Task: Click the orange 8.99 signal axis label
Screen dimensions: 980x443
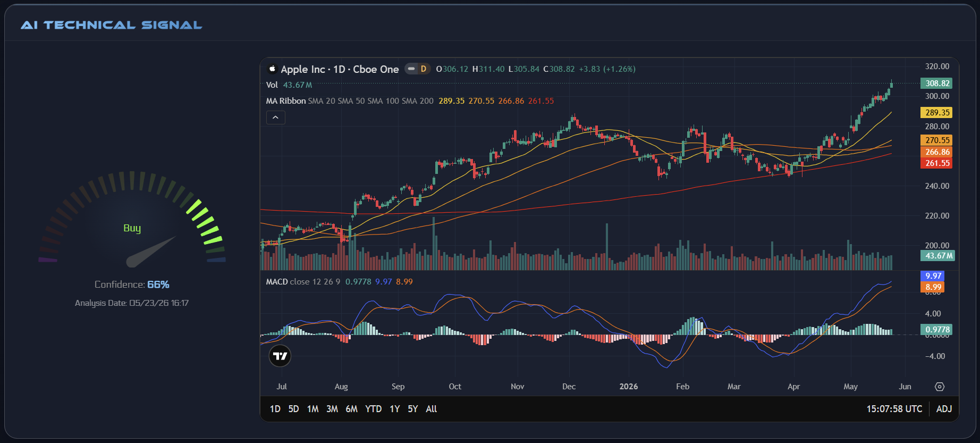Action: (933, 287)
